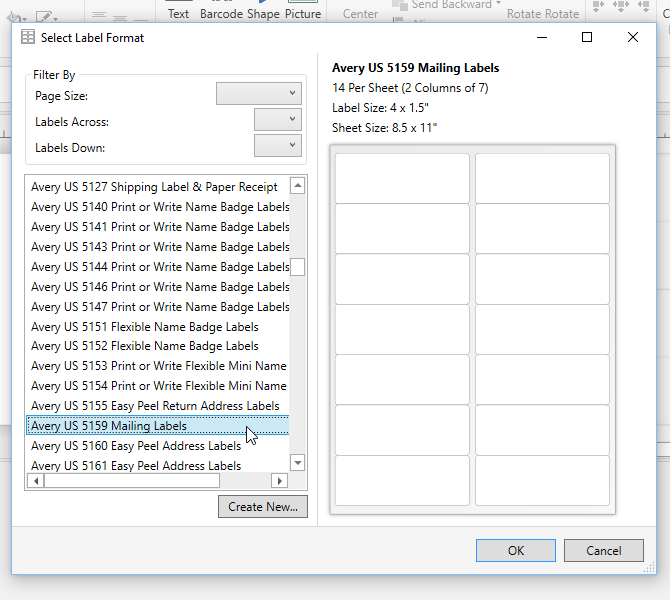
Task: Select Avery US 5144 Print or Write Name Badge
Action: pyautogui.click(x=158, y=267)
